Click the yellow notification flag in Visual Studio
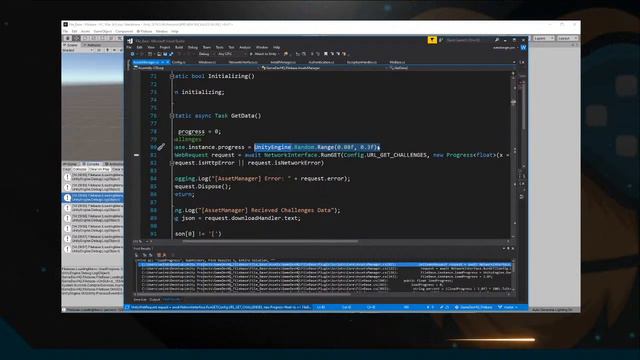Screen dimensions: 640x360 click(432, 40)
